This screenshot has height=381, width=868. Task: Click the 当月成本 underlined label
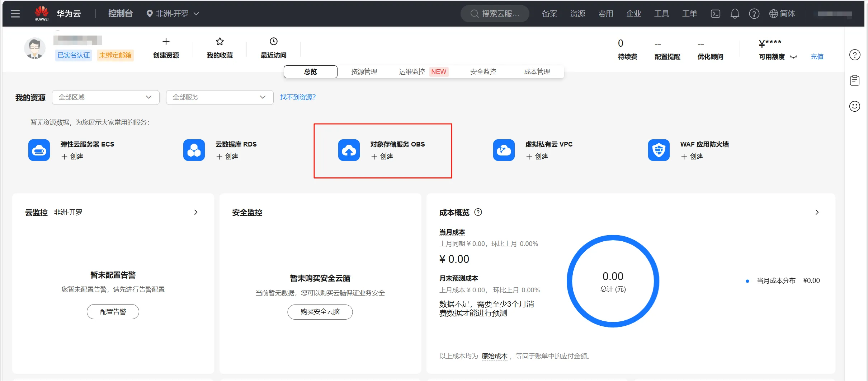(452, 232)
